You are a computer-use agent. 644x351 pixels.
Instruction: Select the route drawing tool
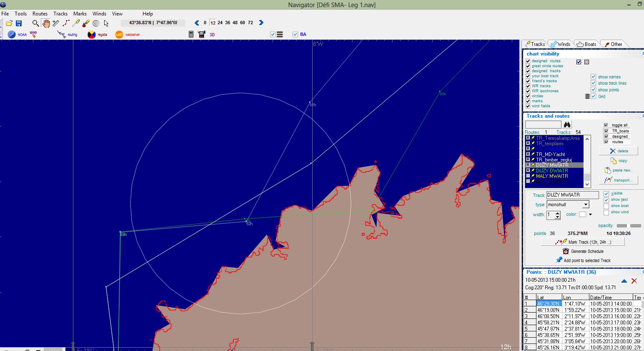(66, 23)
